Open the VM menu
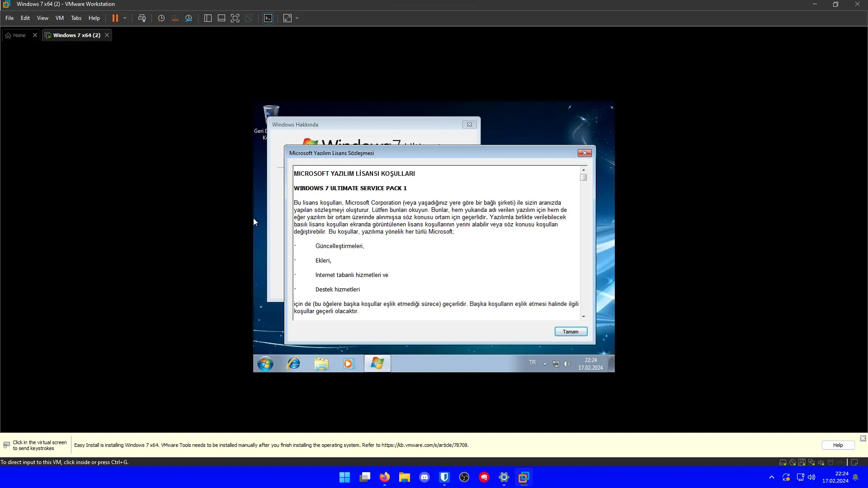Viewport: 868px width, 488px height. [60, 18]
